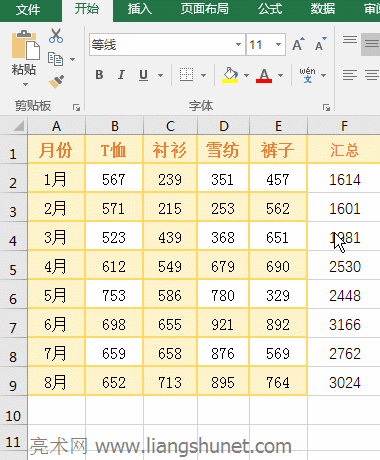Viewport: 380px width, 460px height.
Task: Click the select-all corner triangle
Action: 19,126
